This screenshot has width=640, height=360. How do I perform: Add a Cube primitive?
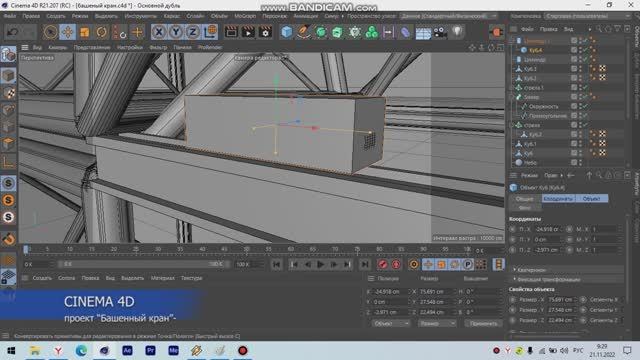click(x=287, y=32)
